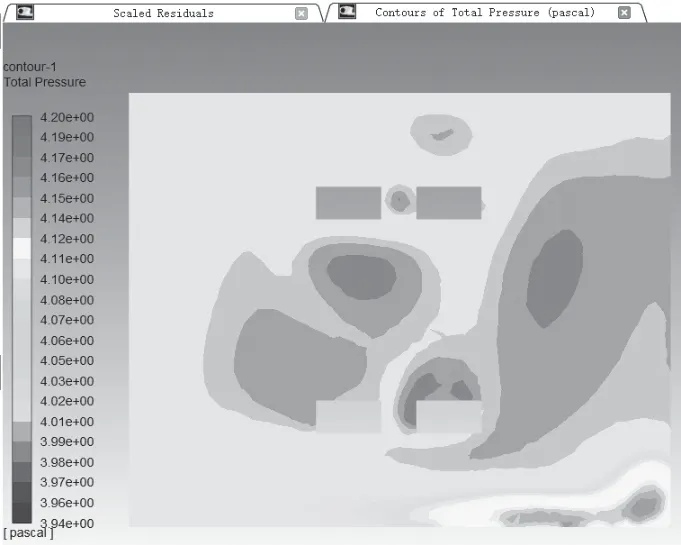Click the Scaled Residuals tab window icon
Image resolution: width=681 pixels, height=545 pixels.
[25, 12]
